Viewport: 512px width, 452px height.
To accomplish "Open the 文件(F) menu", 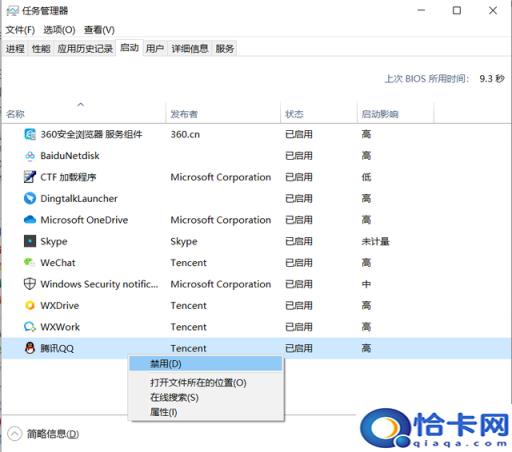I will pyautogui.click(x=20, y=30).
